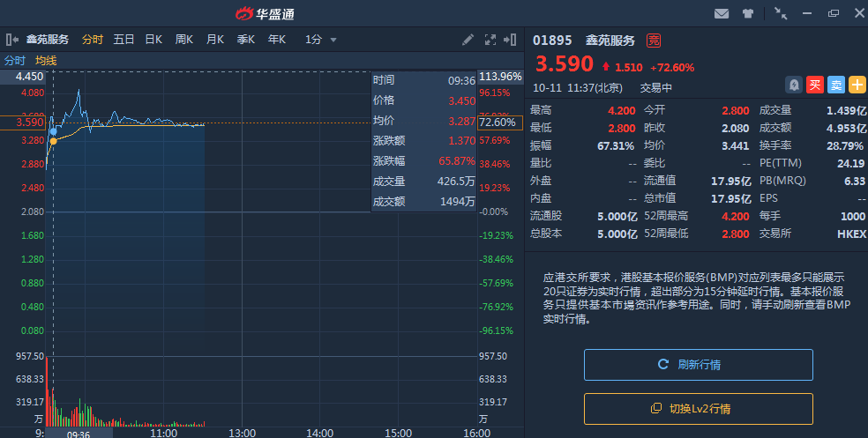Toggle the 分时 line legend
This screenshot has height=438, width=868.
[x=15, y=61]
